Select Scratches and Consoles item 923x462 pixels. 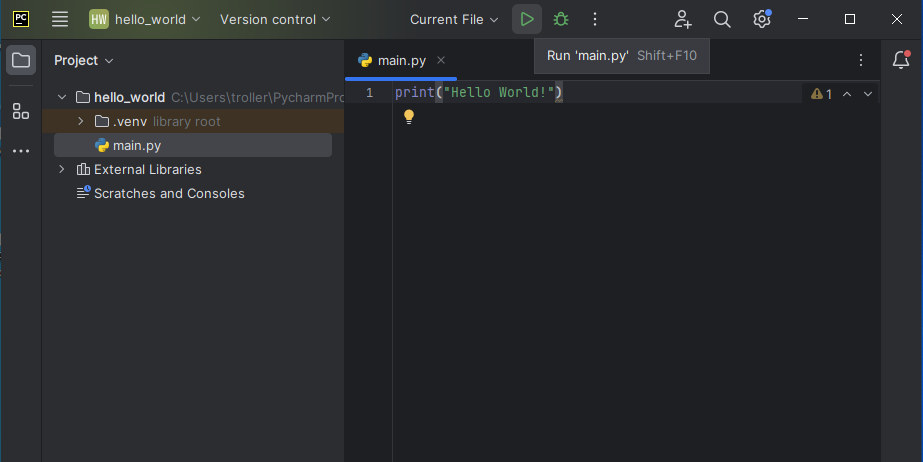coord(168,193)
